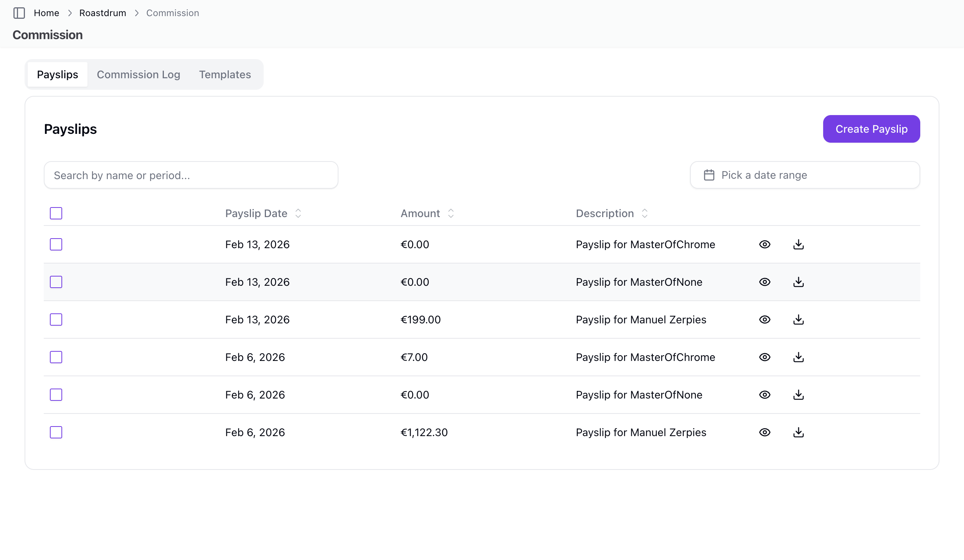Open the Templates tab
This screenshot has height=560, width=964.
[x=225, y=74]
